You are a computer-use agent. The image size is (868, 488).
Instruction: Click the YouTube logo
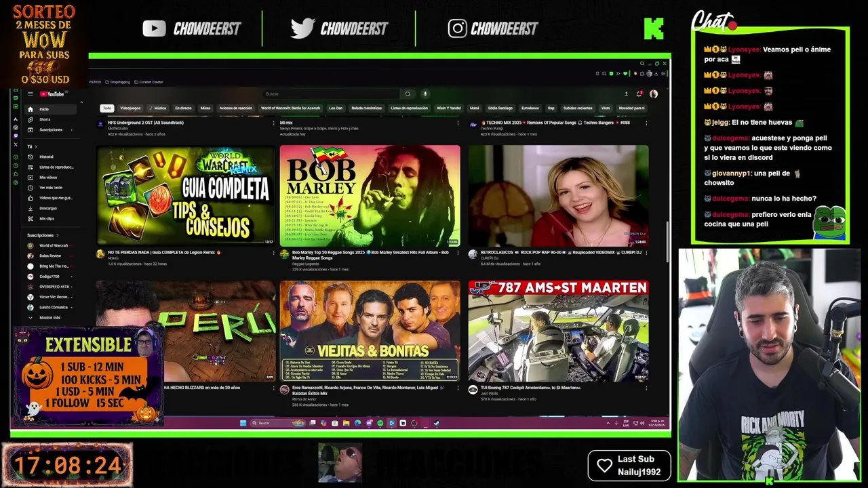(x=52, y=94)
